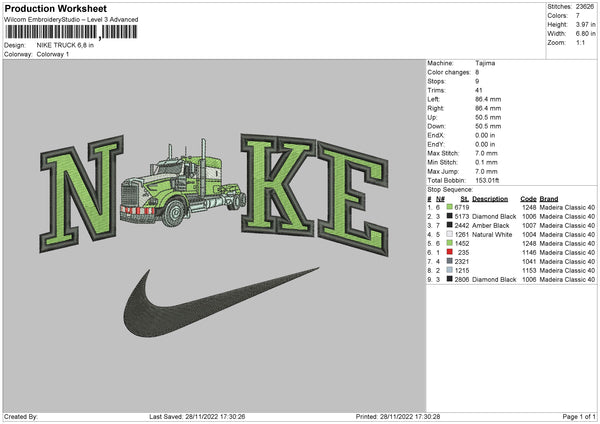Click the barcode under the worksheet title
Screen dimensions: 600x424
point(71,32)
